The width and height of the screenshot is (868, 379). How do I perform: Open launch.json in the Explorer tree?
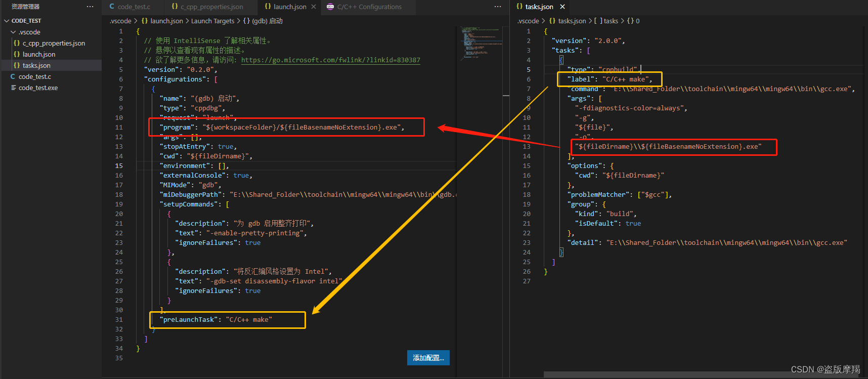click(39, 54)
